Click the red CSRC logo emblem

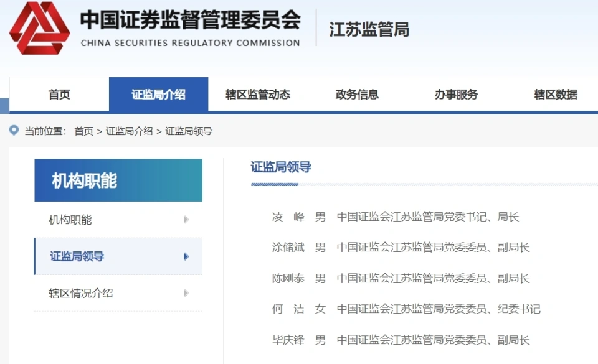39,28
